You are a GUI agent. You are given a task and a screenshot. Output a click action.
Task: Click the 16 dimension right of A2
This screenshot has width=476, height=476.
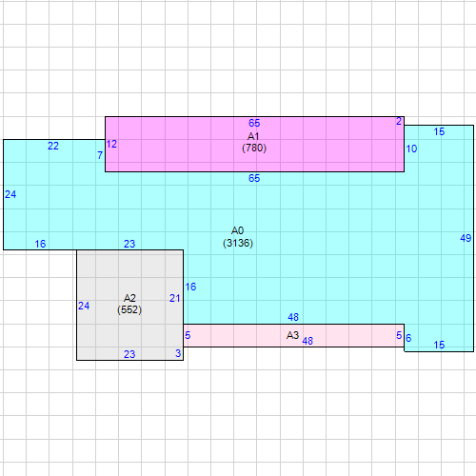190,287
